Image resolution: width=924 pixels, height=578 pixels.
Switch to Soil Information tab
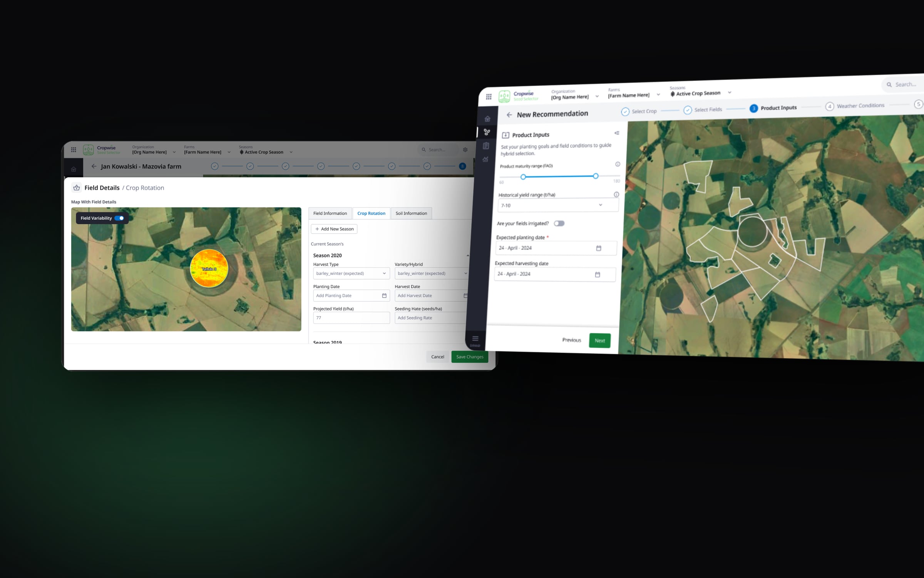tap(411, 213)
